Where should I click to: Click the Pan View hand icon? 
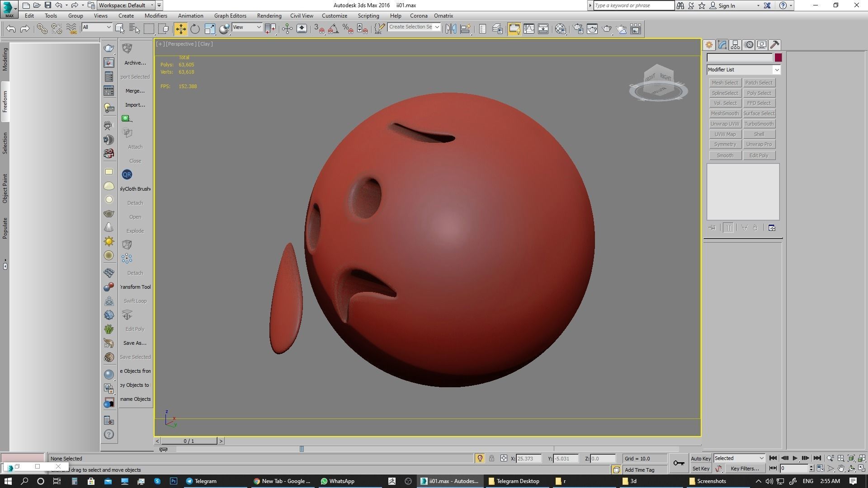click(x=841, y=469)
